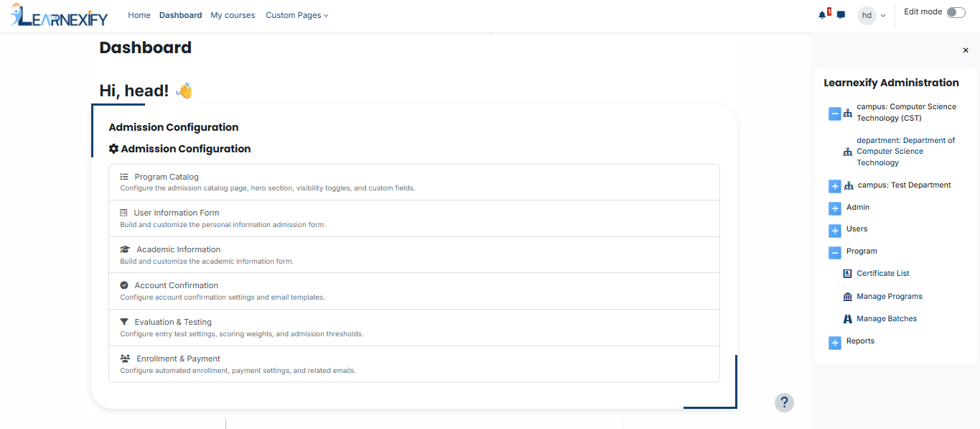This screenshot has height=429, width=980.
Task: Open the Program Catalog configuration link
Action: point(167,177)
